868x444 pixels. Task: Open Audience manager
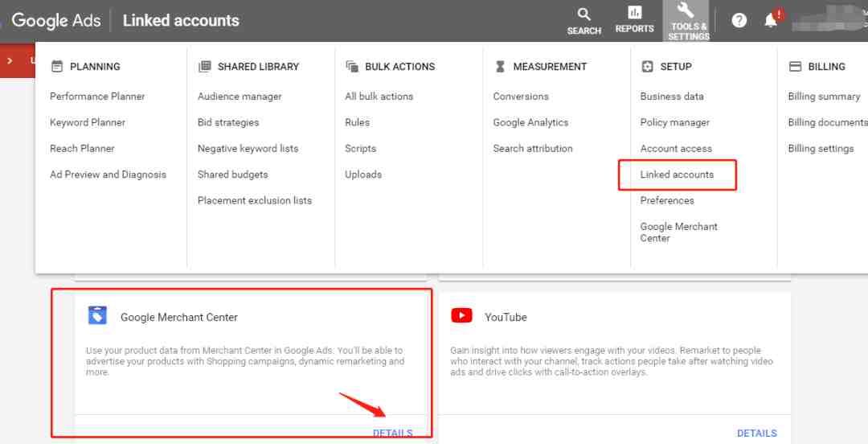click(x=240, y=97)
